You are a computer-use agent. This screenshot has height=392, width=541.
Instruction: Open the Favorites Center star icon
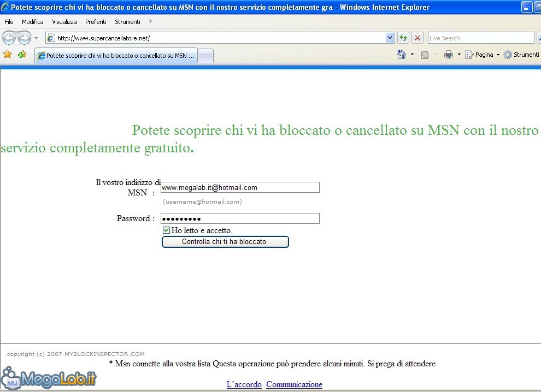coord(7,55)
